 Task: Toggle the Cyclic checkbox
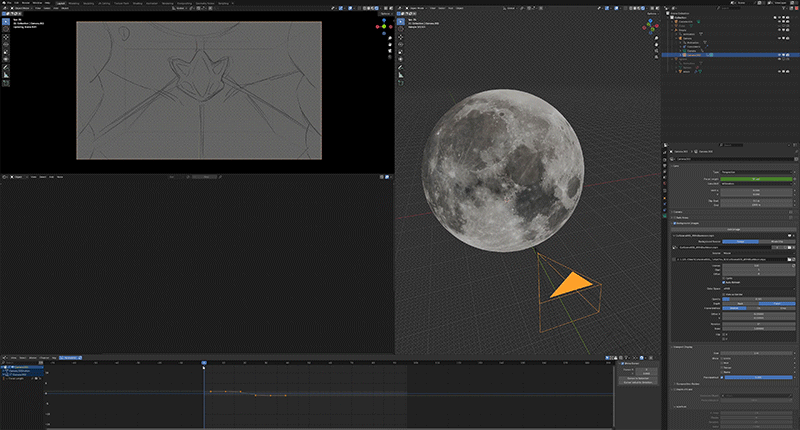click(723, 278)
